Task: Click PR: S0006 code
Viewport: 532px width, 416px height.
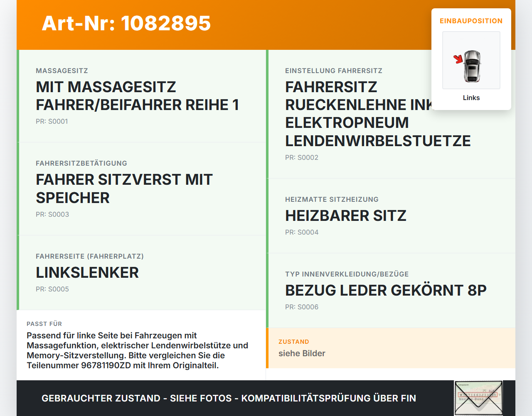Action: coord(302,307)
